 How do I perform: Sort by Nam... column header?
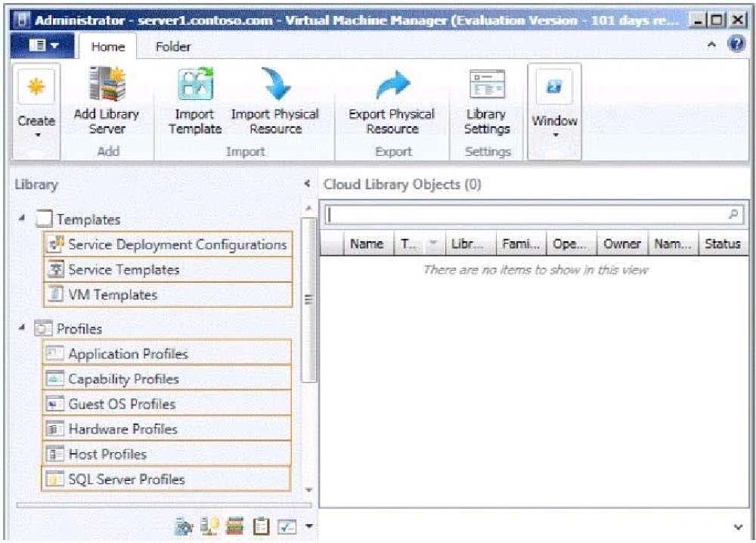(673, 244)
